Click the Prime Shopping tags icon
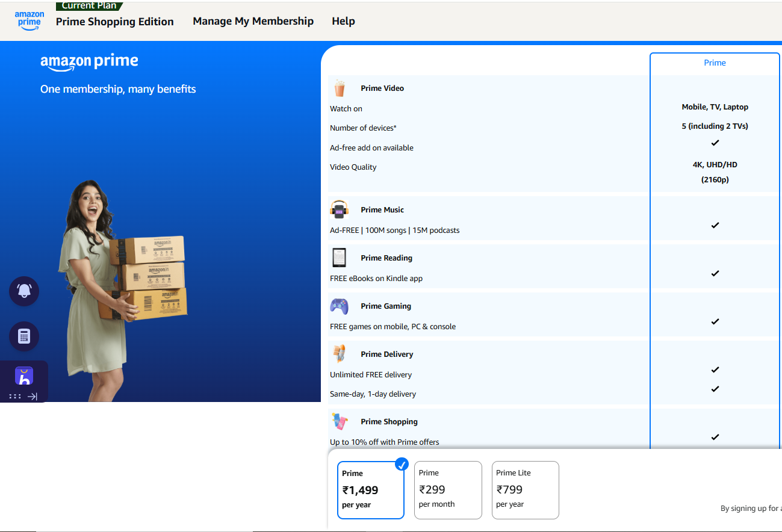This screenshot has width=782, height=532. point(340,421)
